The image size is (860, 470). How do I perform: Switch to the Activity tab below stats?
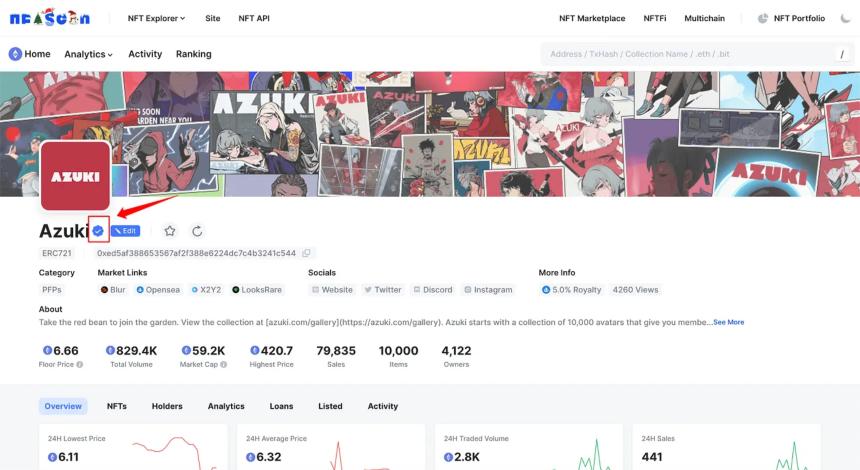[x=383, y=406]
